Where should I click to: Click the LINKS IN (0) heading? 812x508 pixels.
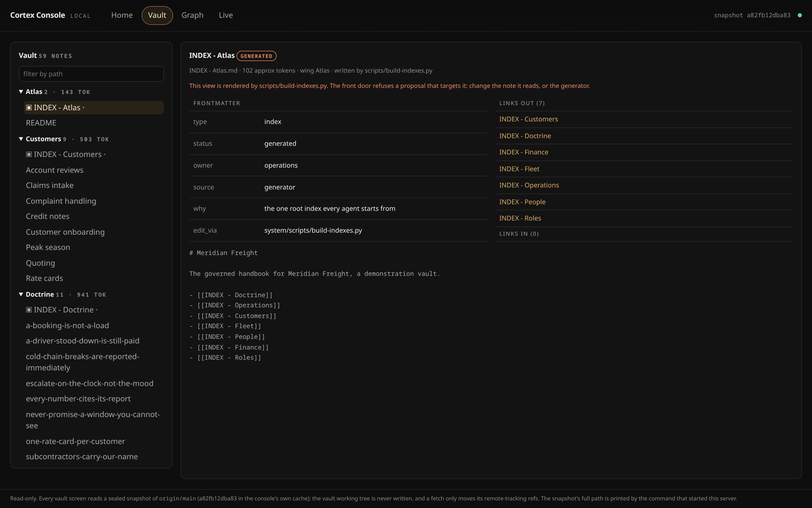tap(519, 234)
